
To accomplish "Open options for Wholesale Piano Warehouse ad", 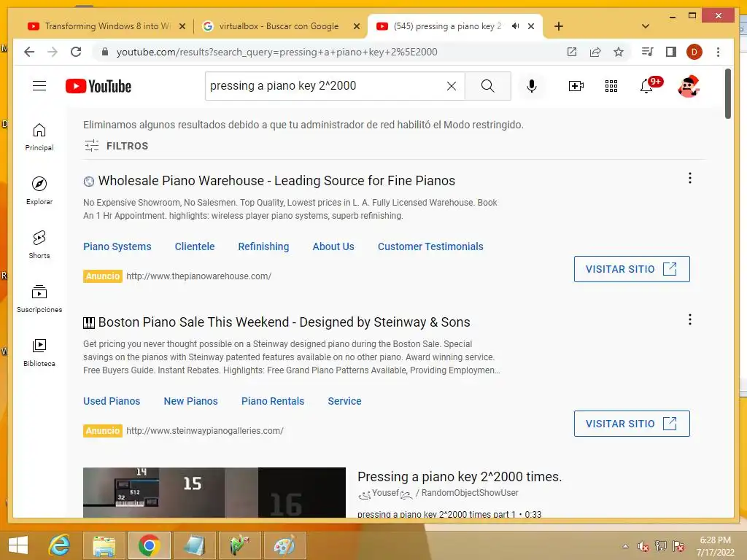I will pos(689,178).
